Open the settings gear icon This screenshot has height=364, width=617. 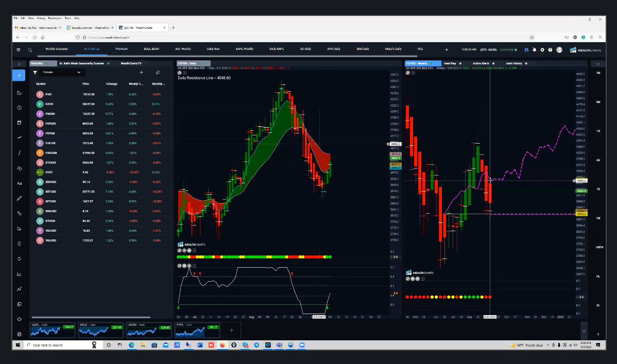point(542,49)
